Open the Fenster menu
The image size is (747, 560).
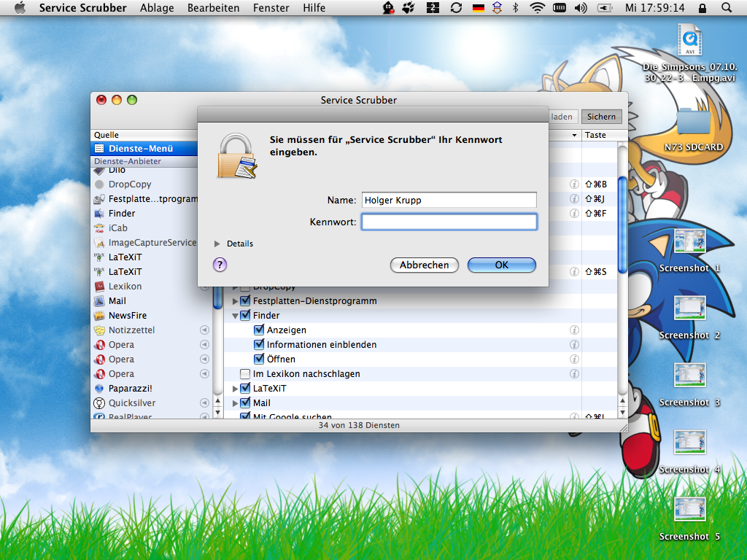271,7
